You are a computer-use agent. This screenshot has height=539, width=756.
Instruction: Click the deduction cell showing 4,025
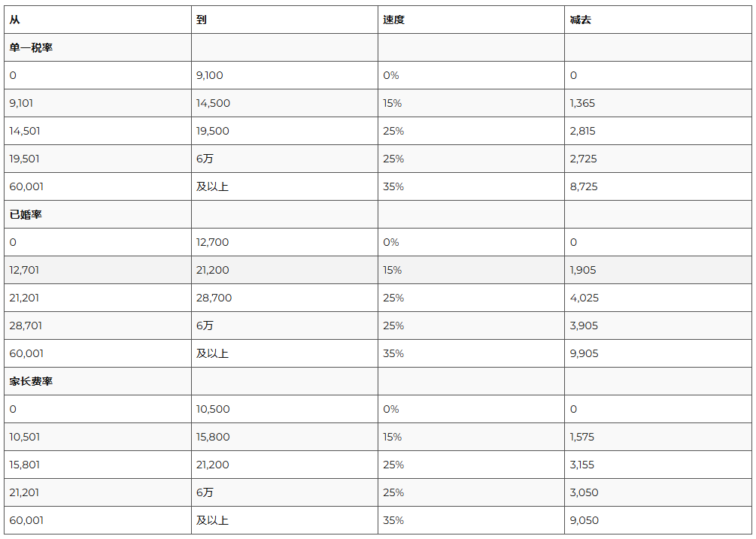(x=584, y=298)
